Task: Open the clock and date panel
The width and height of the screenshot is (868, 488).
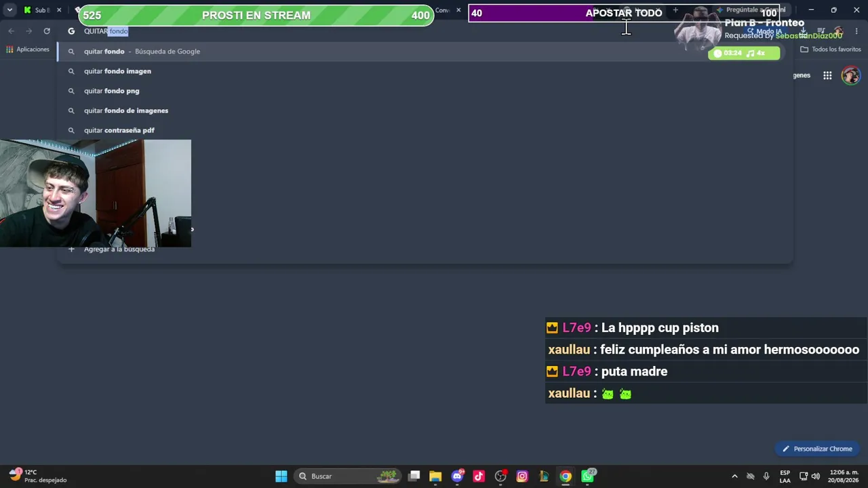Action: (x=844, y=476)
